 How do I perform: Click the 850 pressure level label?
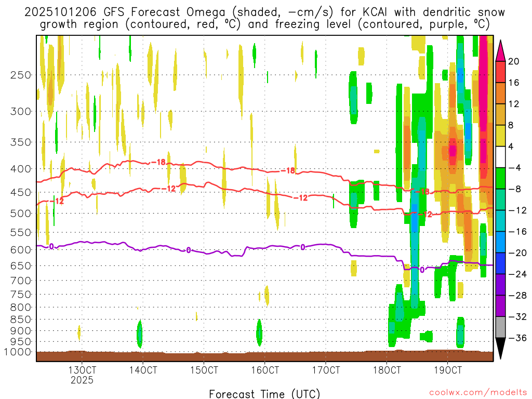point(21,320)
